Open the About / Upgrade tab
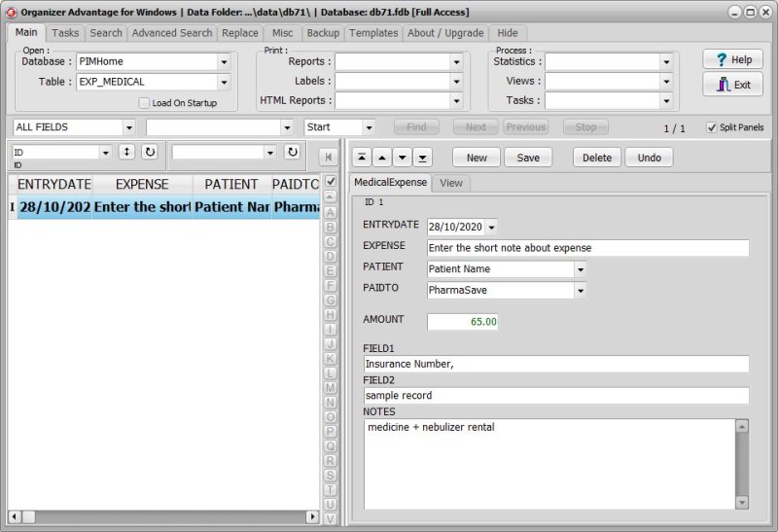Screen dimensions: 778x532 click(x=445, y=33)
